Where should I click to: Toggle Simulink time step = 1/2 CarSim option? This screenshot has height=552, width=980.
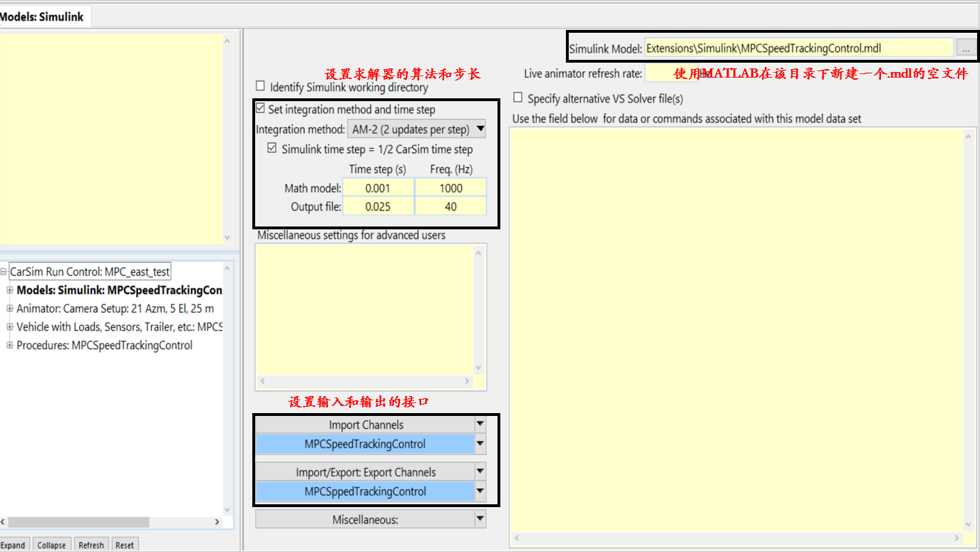pos(272,147)
